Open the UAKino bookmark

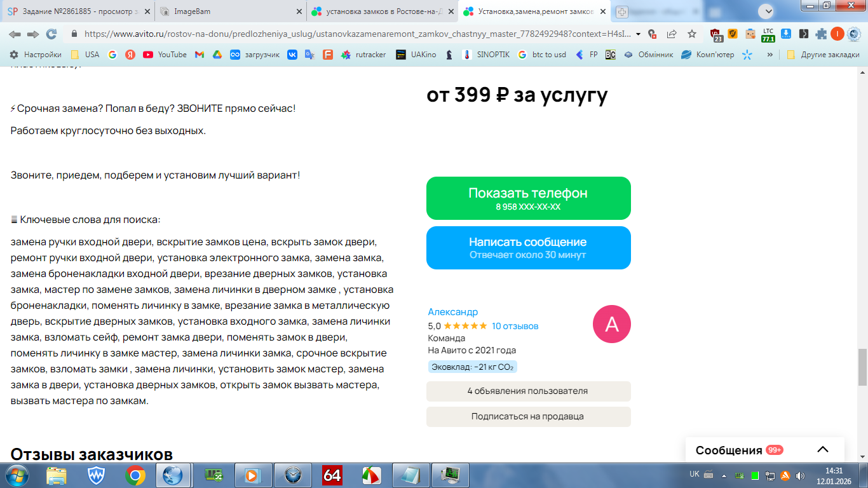pyautogui.click(x=416, y=55)
